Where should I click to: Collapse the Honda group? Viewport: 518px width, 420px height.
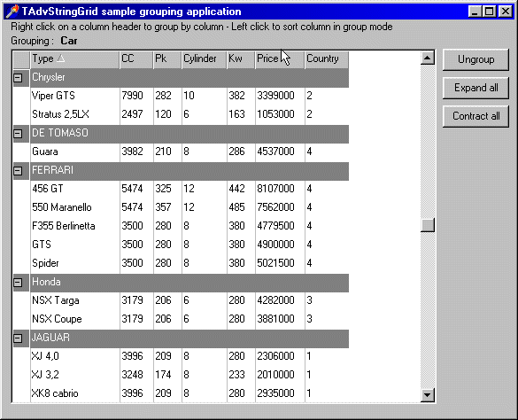click(x=18, y=283)
